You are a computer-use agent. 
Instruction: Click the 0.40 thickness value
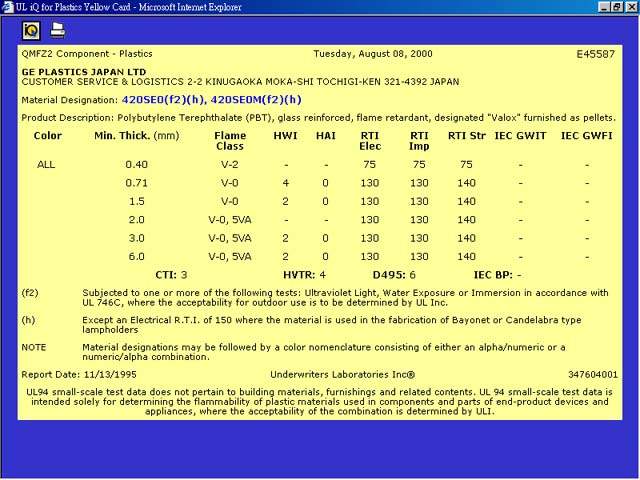click(x=136, y=164)
